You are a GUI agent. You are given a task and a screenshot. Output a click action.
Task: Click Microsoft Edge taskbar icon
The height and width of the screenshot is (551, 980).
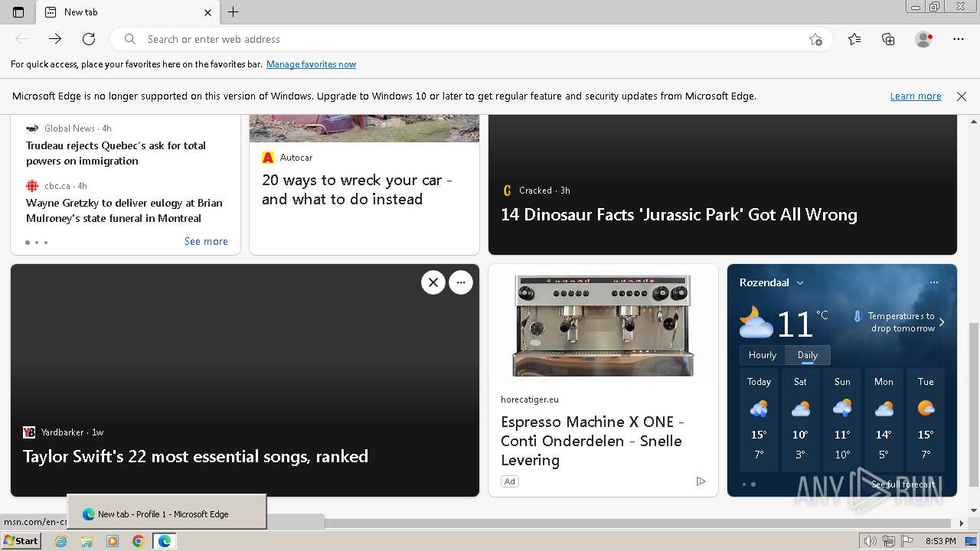(165, 541)
